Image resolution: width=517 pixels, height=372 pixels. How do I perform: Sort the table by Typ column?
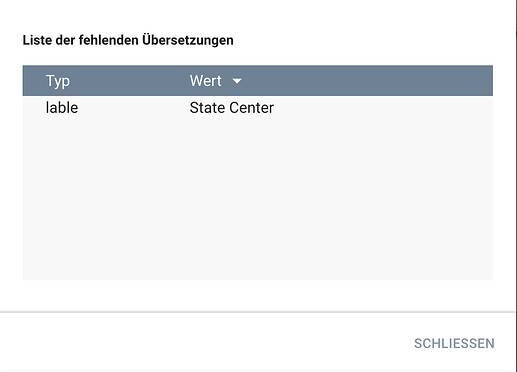point(58,81)
